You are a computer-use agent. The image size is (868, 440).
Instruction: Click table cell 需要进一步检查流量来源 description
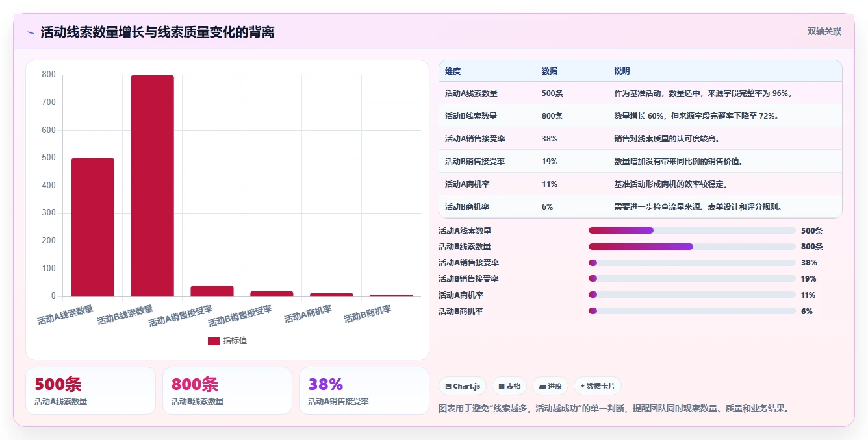point(698,207)
